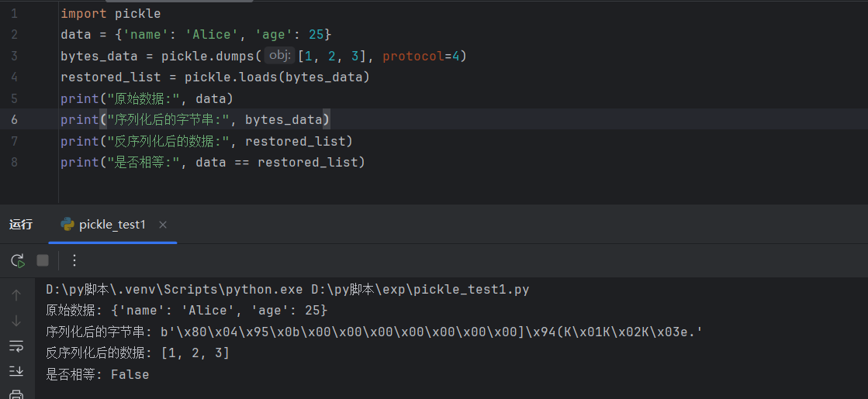Click the stop process square icon

[x=43, y=260]
